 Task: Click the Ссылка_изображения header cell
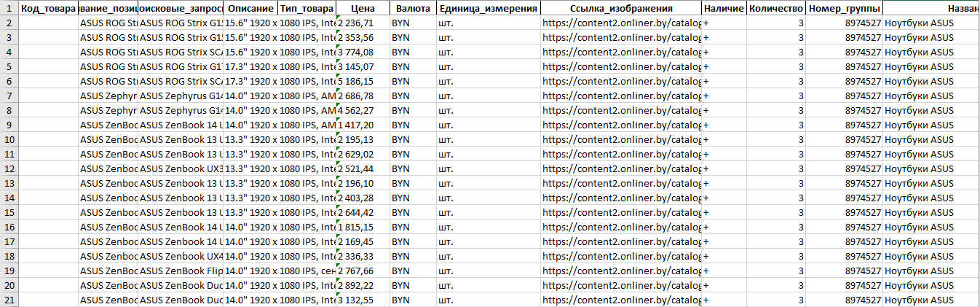tap(621, 8)
